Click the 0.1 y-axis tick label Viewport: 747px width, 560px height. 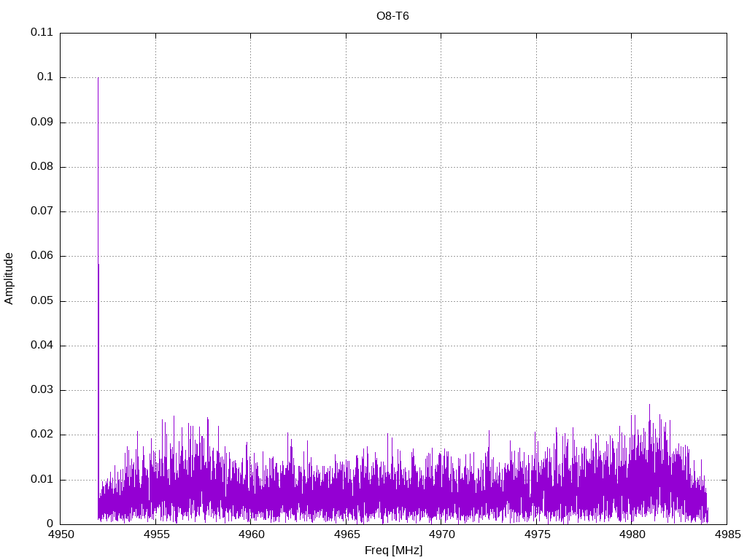point(46,77)
